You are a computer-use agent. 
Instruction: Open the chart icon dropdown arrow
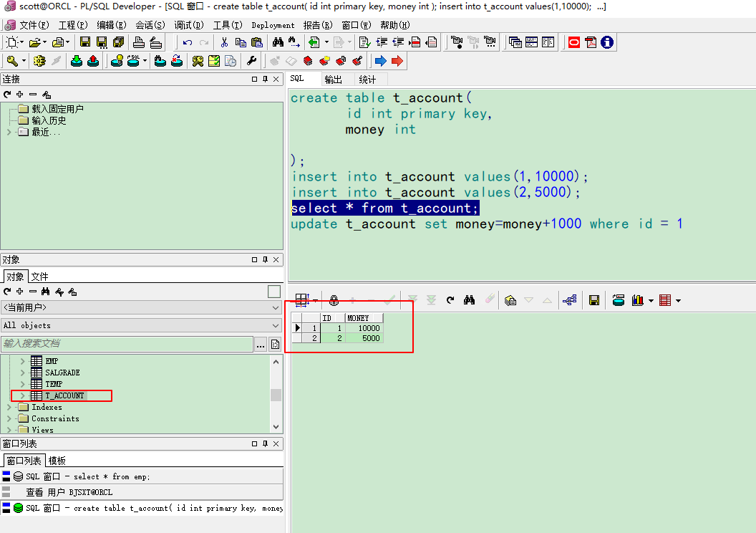(651, 301)
